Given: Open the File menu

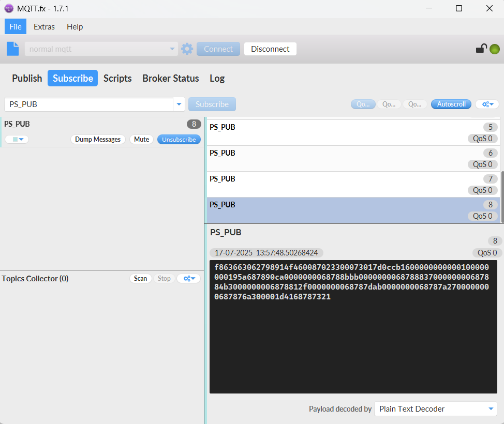Looking at the screenshot, I should tap(16, 27).
